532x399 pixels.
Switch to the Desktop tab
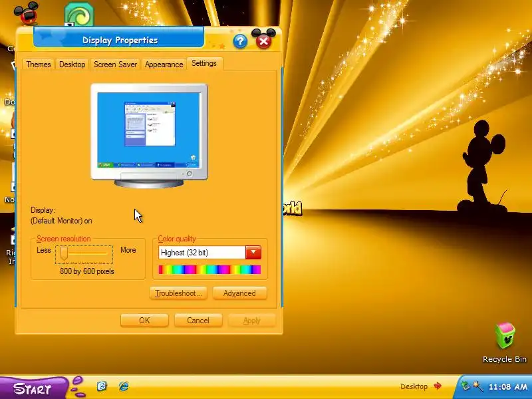coord(72,64)
